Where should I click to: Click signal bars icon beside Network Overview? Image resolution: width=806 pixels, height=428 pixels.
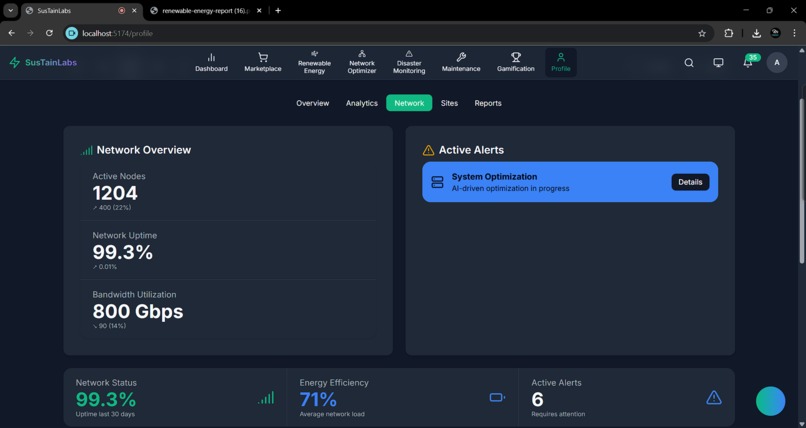tap(87, 150)
